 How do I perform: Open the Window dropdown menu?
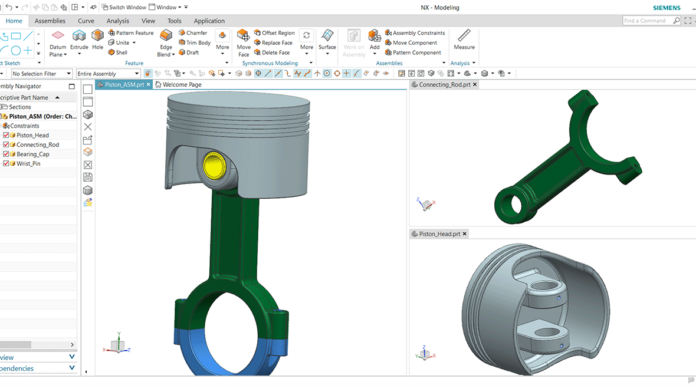165,7
